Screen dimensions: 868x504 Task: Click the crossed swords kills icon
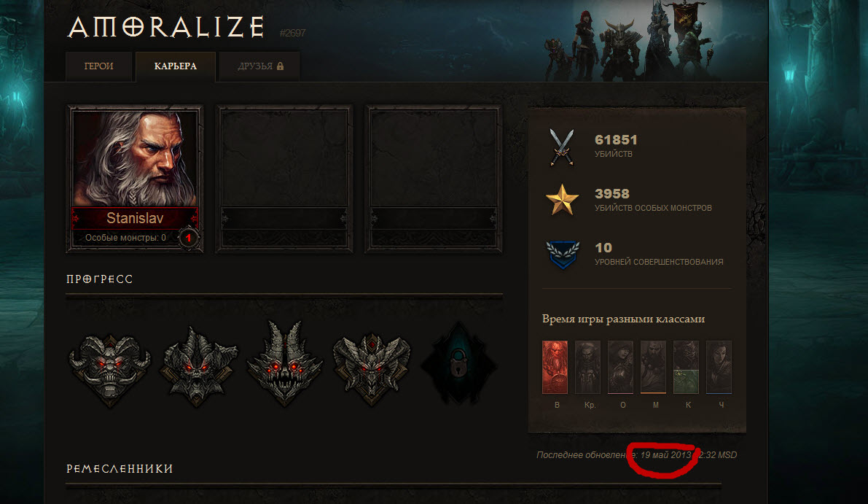coord(562,147)
